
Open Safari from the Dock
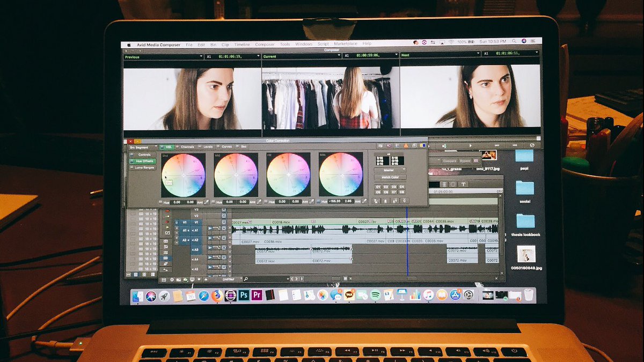(203, 295)
